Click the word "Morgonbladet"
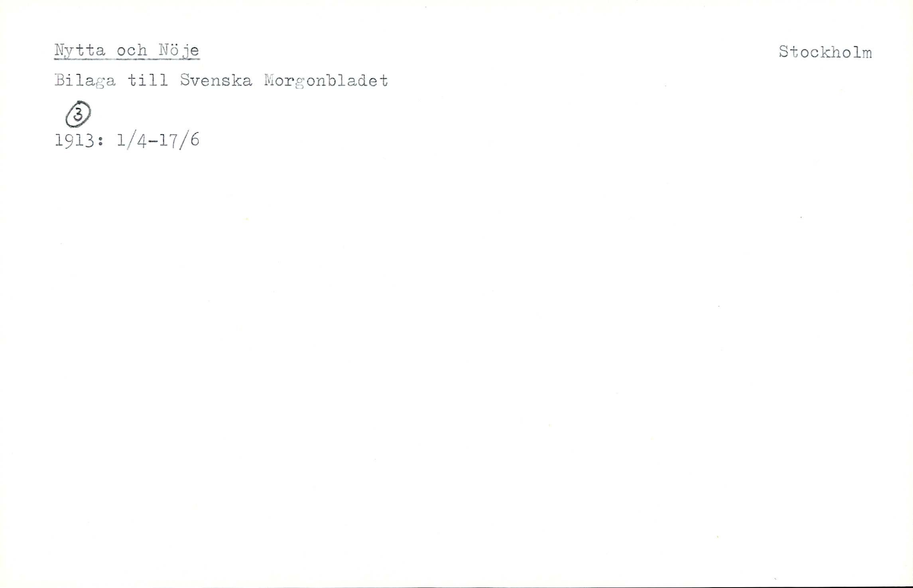This screenshot has height=588, width=913. (326, 81)
